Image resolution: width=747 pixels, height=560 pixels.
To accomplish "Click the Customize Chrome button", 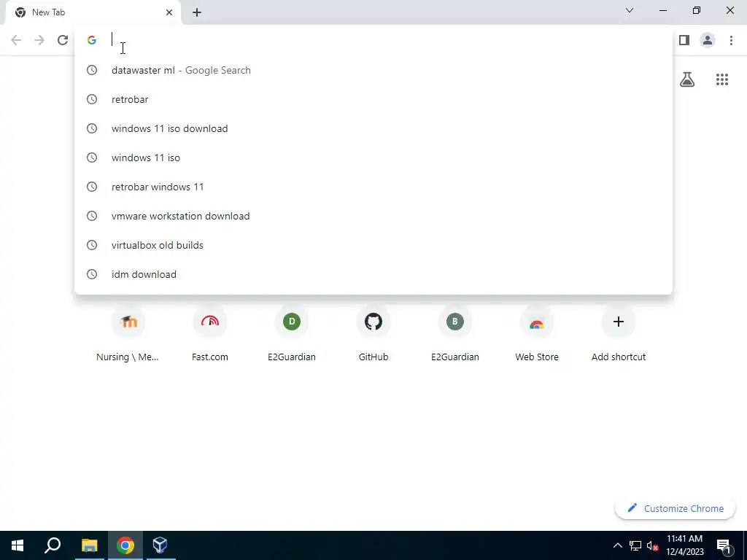I will (x=675, y=508).
